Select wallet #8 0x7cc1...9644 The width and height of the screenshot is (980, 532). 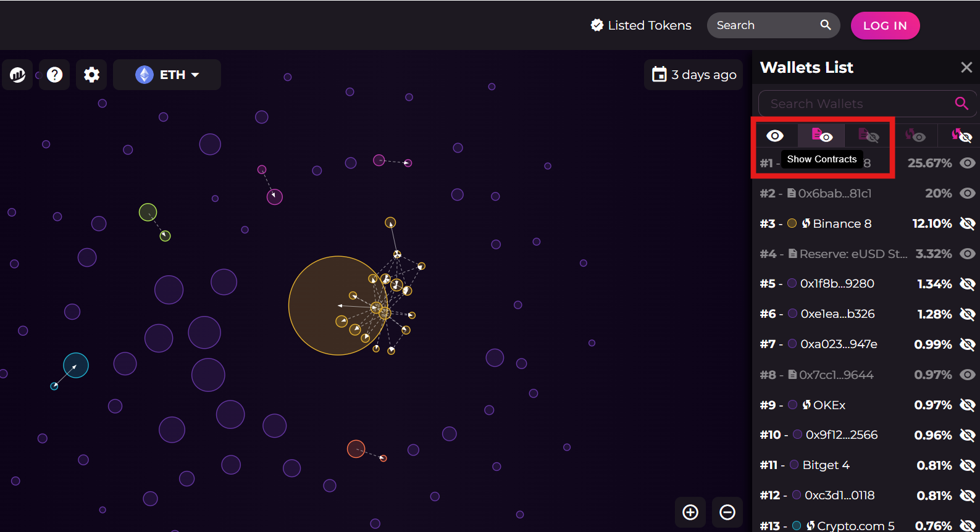(x=866, y=375)
